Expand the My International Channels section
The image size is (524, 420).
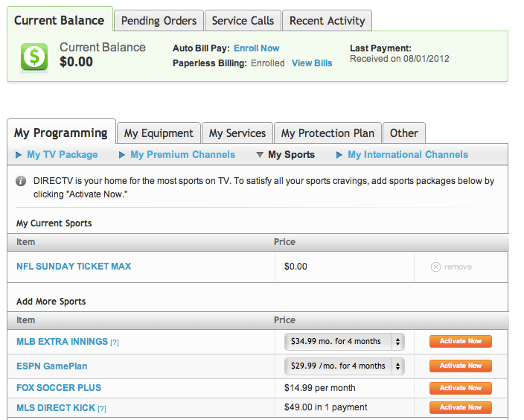(402, 154)
